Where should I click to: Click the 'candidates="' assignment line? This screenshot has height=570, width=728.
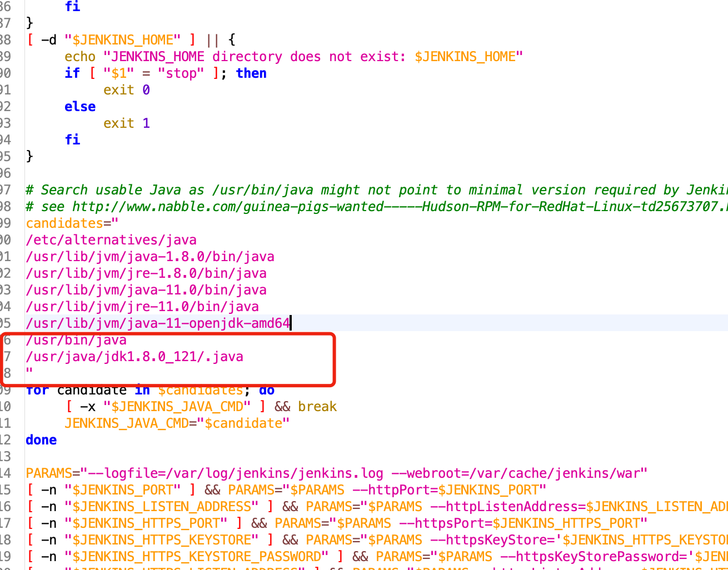(72, 223)
